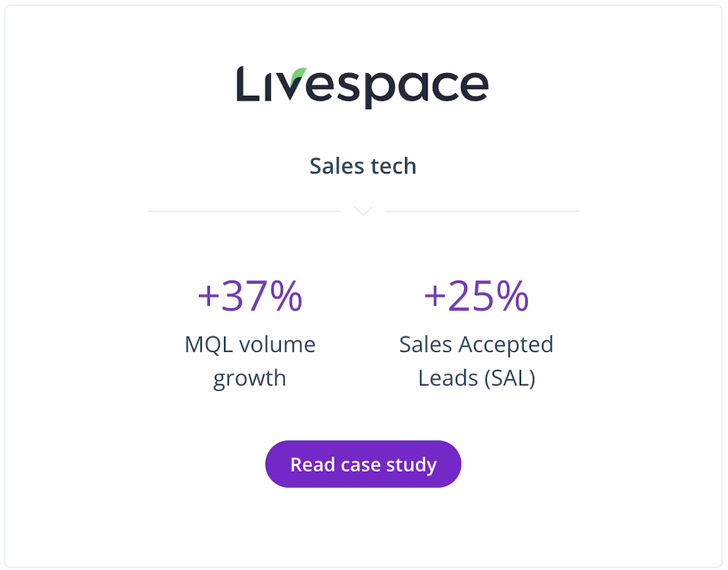Click the letter L in Livespace logo
Viewport: 728px width, 570px height.
(247, 84)
